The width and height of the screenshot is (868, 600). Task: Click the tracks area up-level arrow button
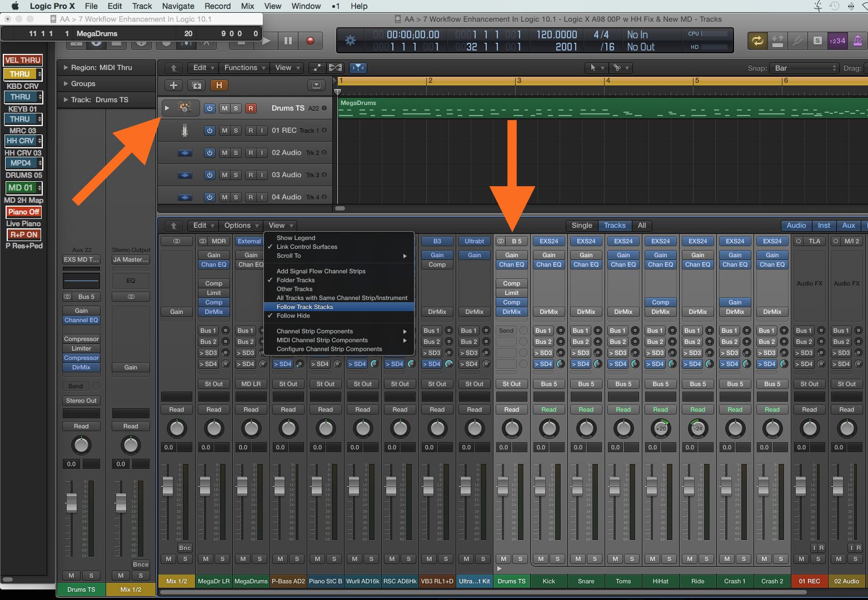pos(173,68)
